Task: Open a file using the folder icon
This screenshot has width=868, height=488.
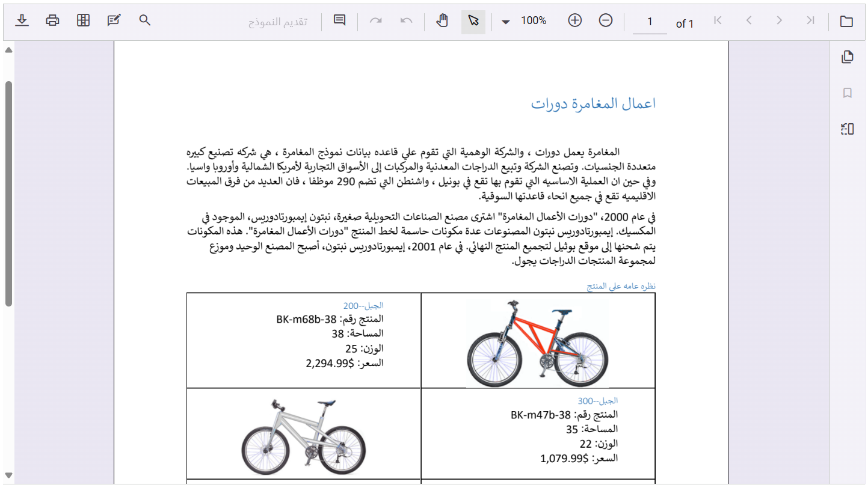Action: (x=846, y=21)
